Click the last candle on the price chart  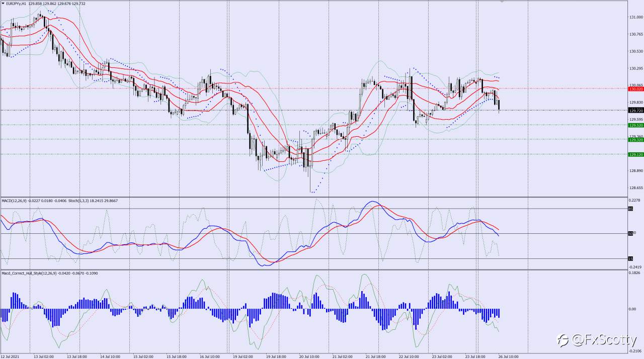499,105
